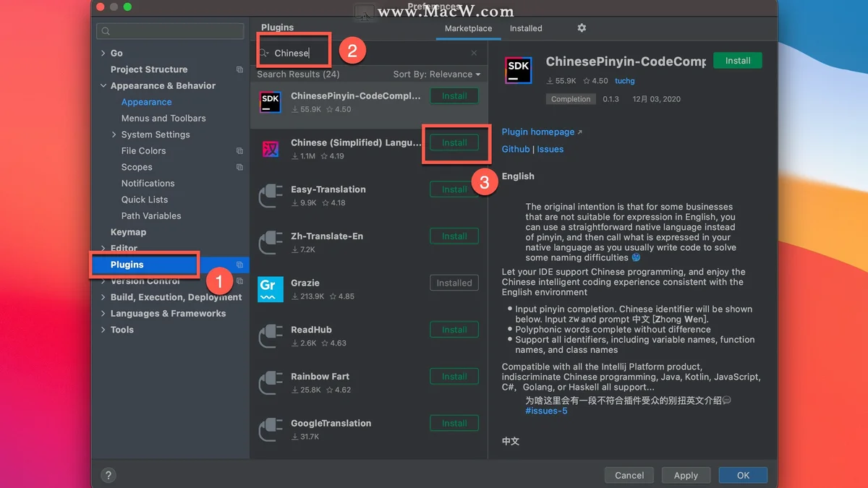The height and width of the screenshot is (488, 868).
Task: Click the copy icon beside Plugins
Action: pyautogui.click(x=239, y=265)
